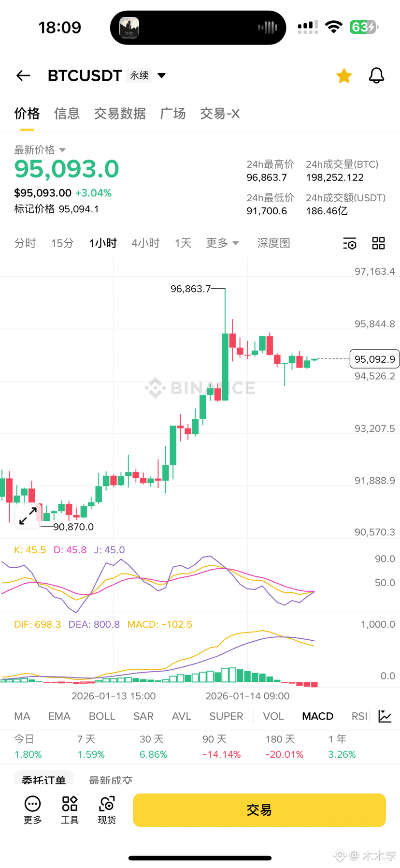Viewport: 400px width, 868px height.
Task: Toggle the favorite star icon
Action: tap(344, 75)
